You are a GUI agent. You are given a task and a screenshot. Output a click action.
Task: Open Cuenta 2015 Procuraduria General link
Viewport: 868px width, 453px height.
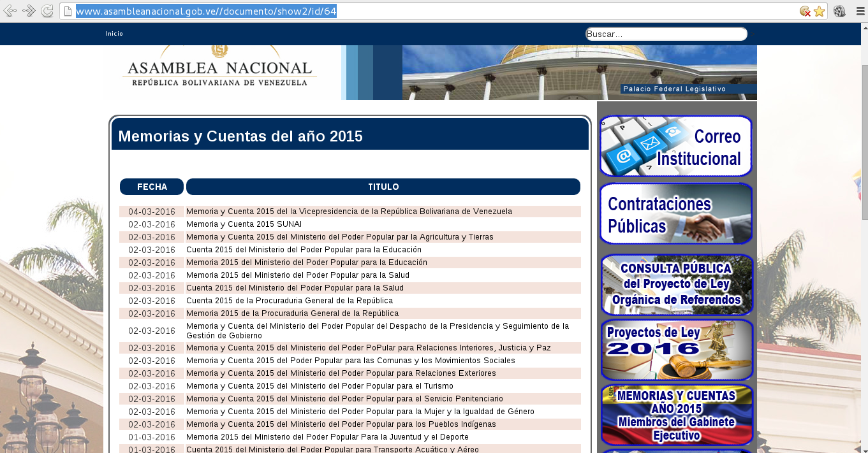coord(290,301)
